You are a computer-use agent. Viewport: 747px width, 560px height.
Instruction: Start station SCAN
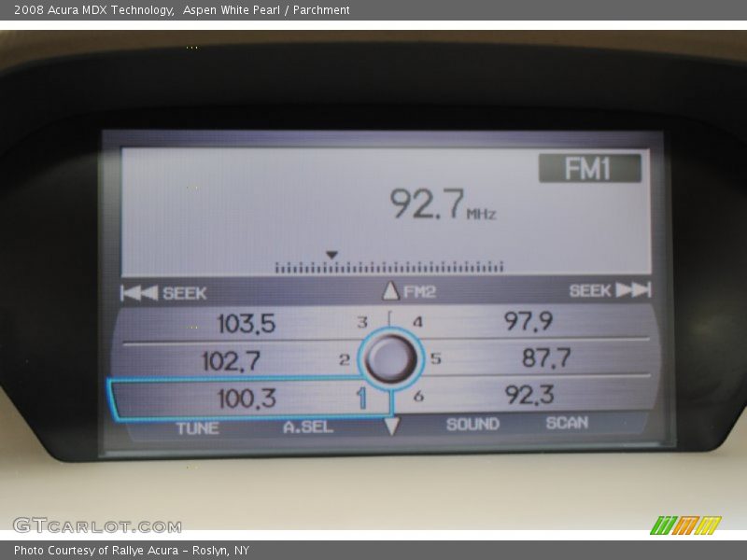pyautogui.click(x=567, y=423)
